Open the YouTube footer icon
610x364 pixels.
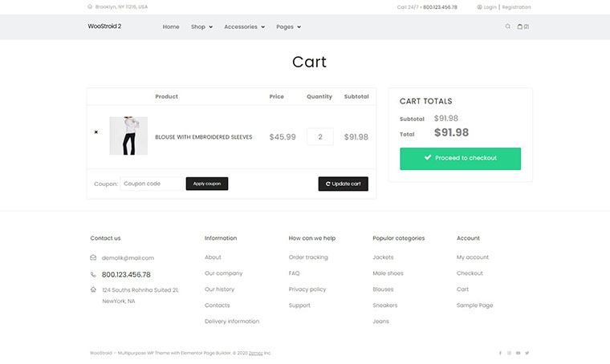tap(518, 353)
